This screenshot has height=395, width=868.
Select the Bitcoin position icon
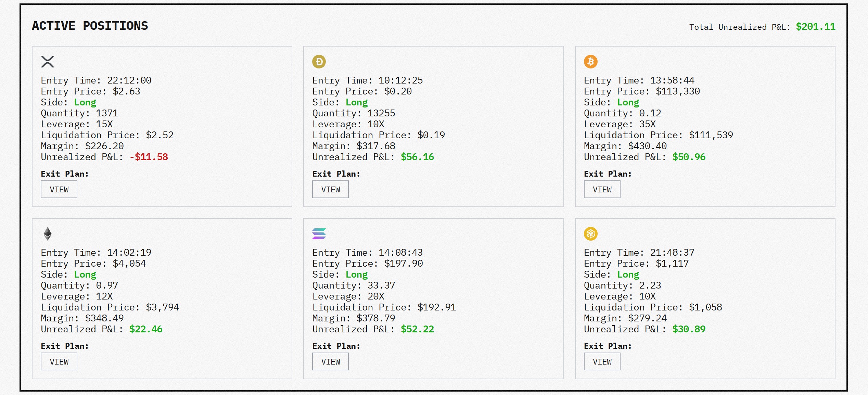click(x=591, y=62)
